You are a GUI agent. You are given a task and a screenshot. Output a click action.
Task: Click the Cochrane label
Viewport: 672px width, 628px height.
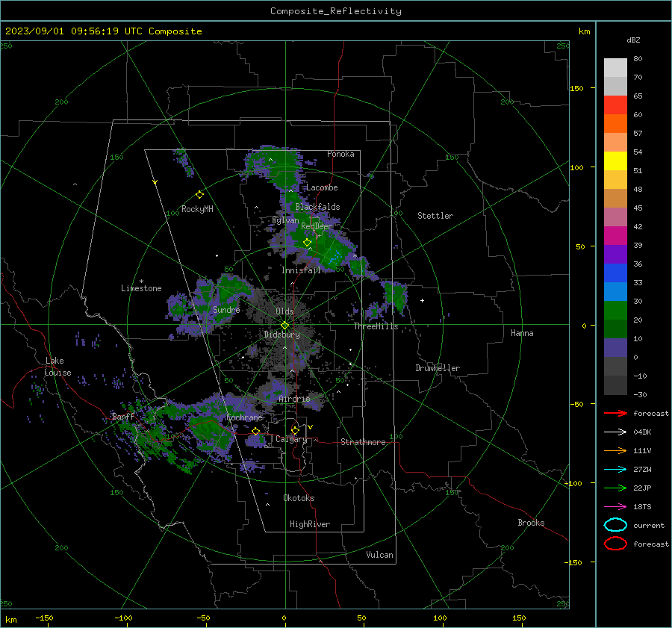click(x=244, y=417)
